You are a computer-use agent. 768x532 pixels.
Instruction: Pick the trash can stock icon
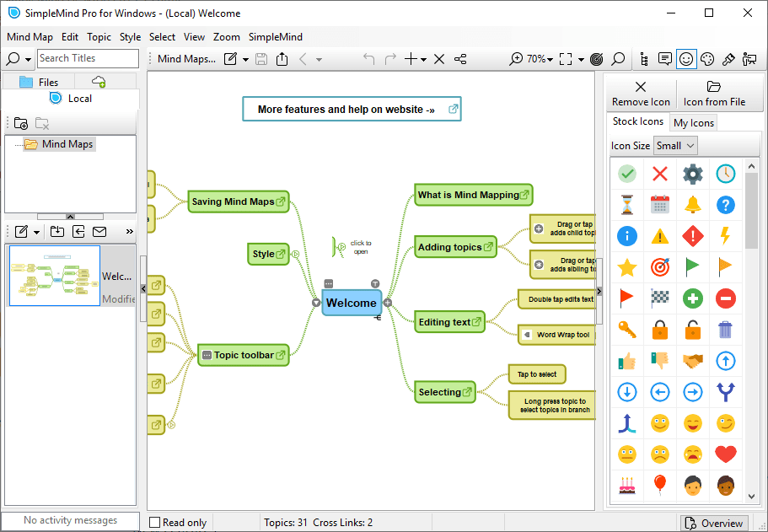click(x=725, y=330)
